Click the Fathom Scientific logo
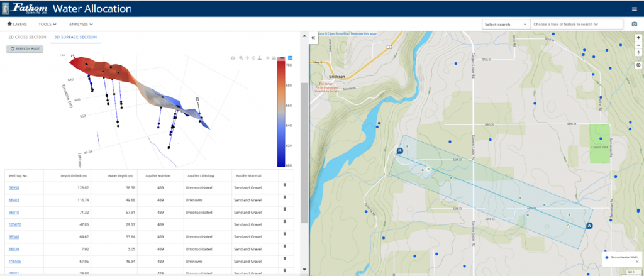644x276 pixels. click(x=25, y=8)
